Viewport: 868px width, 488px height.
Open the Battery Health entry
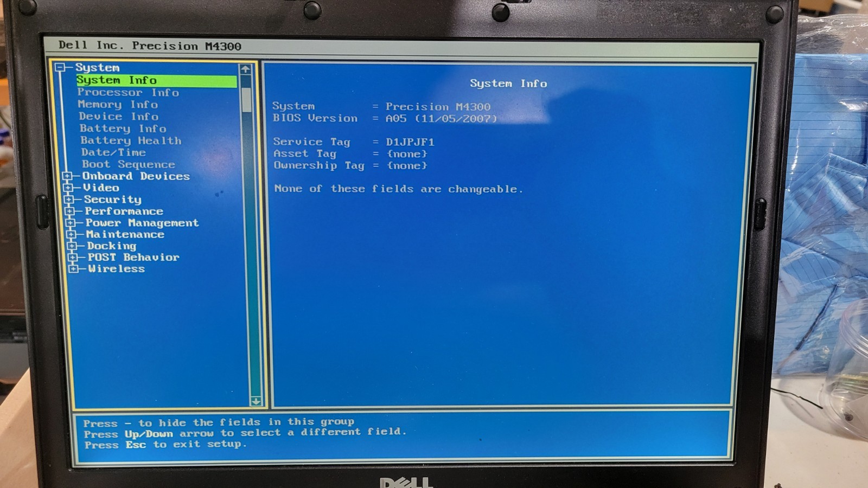point(131,140)
